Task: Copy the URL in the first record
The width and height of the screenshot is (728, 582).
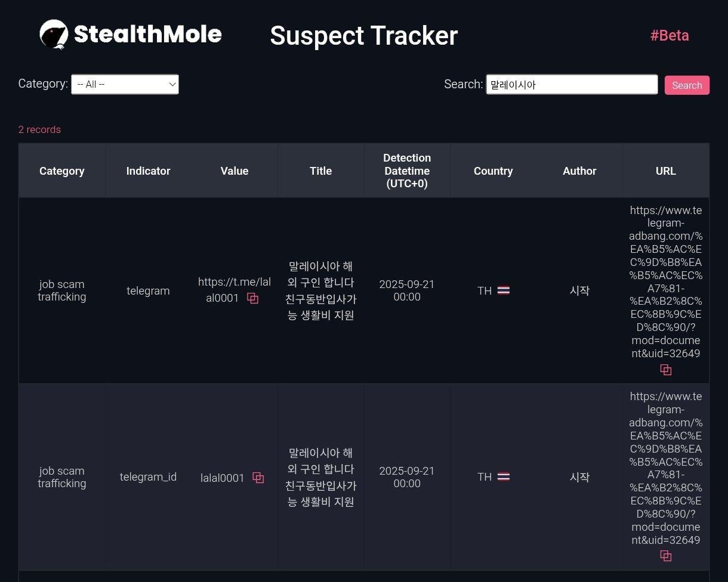Action: (x=666, y=370)
